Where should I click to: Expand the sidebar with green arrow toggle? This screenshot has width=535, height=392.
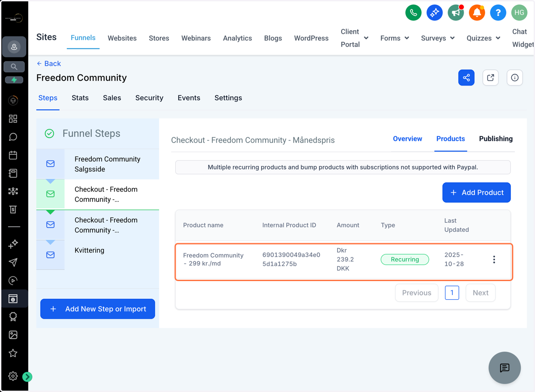click(x=27, y=377)
